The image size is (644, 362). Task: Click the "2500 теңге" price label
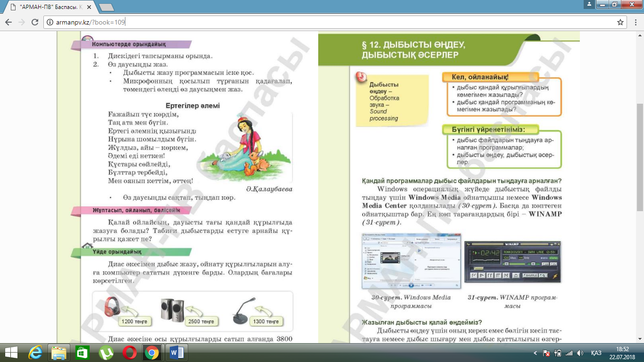pos(201,321)
